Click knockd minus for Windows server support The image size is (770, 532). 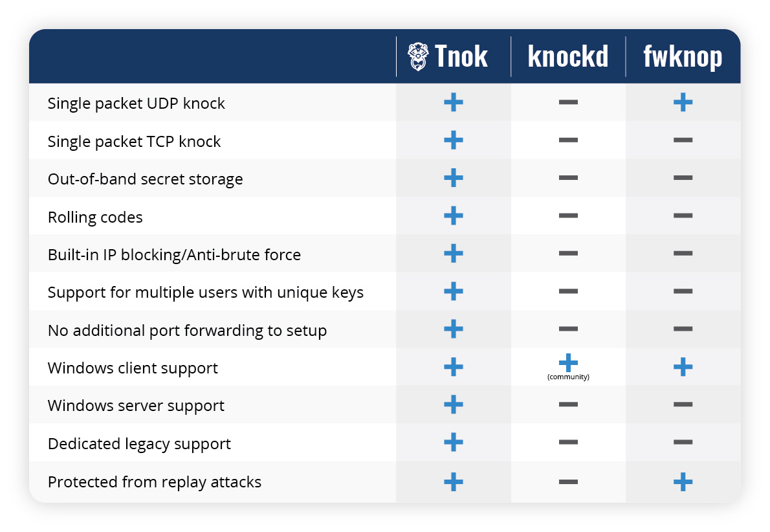pyautogui.click(x=568, y=405)
